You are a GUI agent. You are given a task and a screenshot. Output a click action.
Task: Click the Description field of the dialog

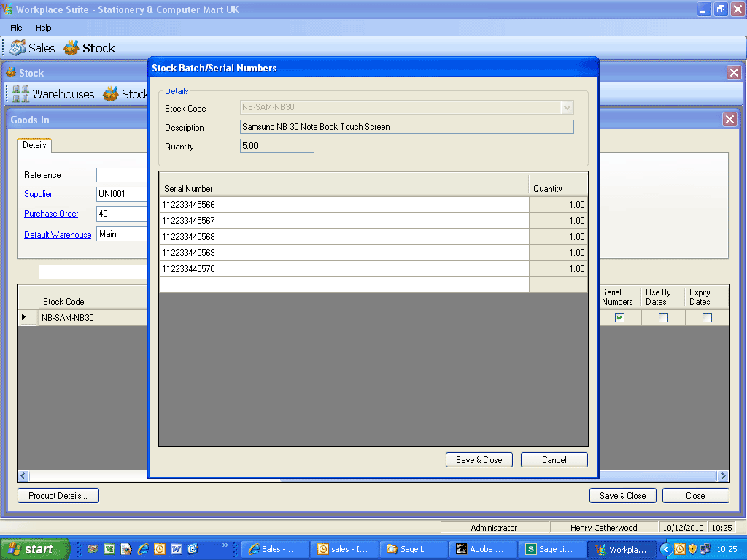click(x=407, y=127)
